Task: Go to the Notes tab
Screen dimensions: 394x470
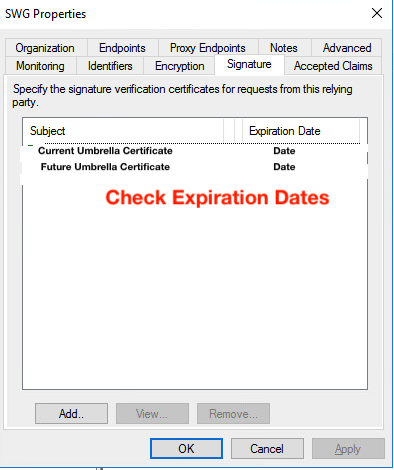Action: 284,48
